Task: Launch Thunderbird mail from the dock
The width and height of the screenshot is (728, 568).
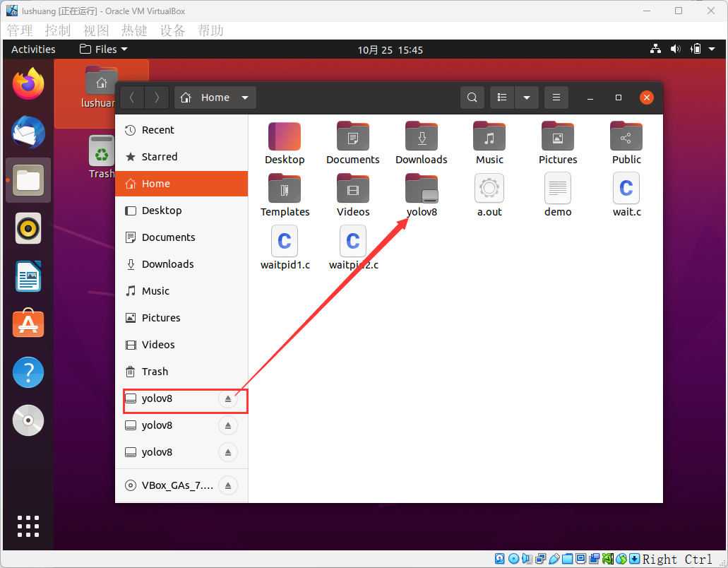Action: (28, 132)
